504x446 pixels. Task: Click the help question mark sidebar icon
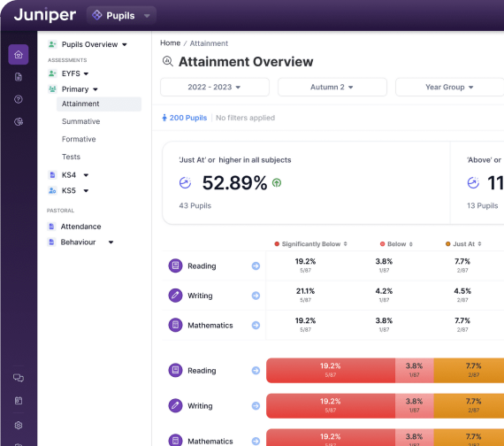tap(19, 99)
